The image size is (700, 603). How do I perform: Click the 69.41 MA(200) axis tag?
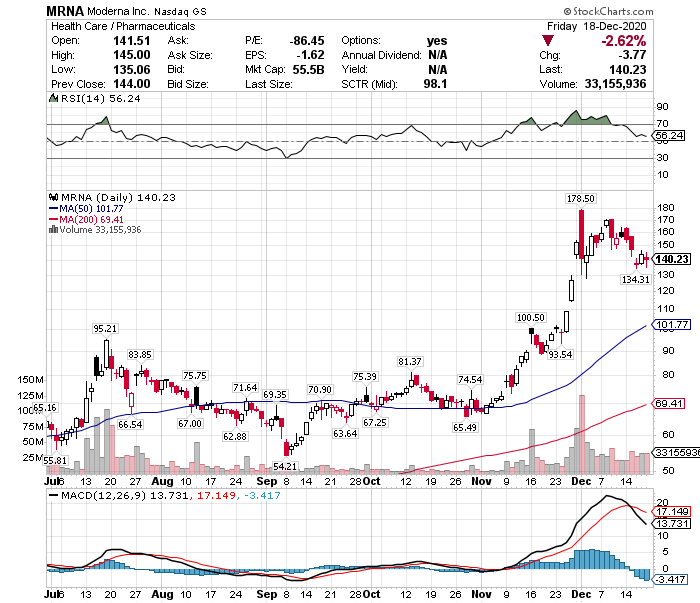click(669, 403)
